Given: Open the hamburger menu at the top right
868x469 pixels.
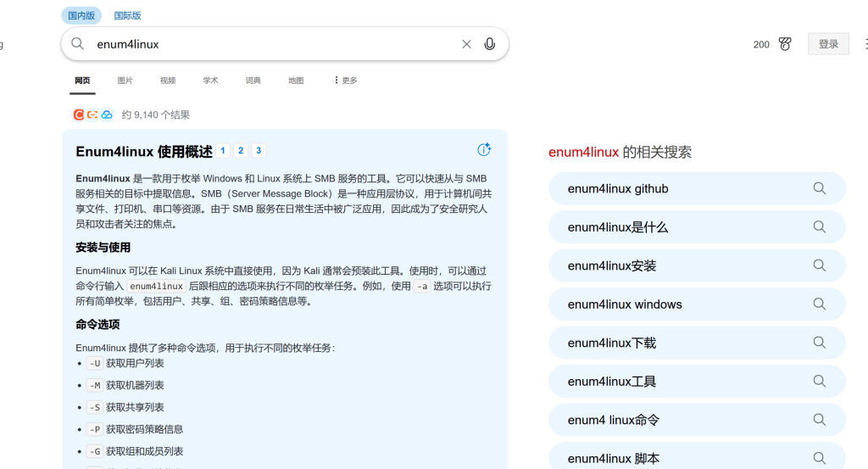Looking at the screenshot, I should (864, 44).
